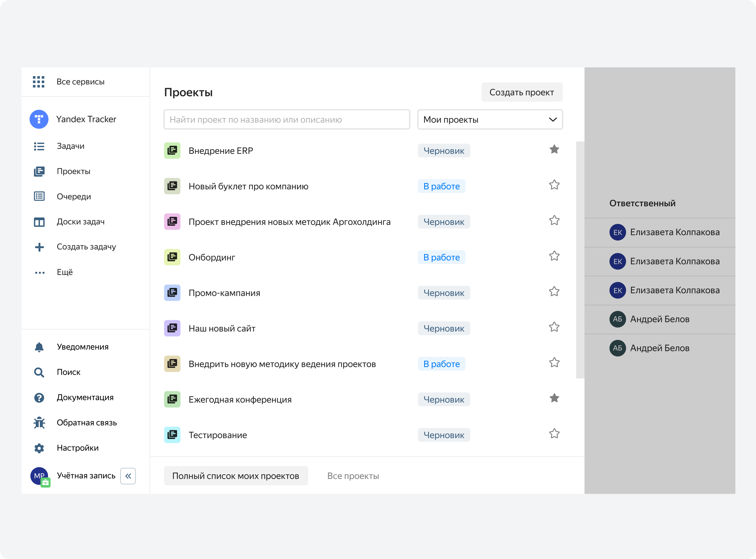Star the Онбординг project as favorite
756x559 pixels.
click(554, 256)
